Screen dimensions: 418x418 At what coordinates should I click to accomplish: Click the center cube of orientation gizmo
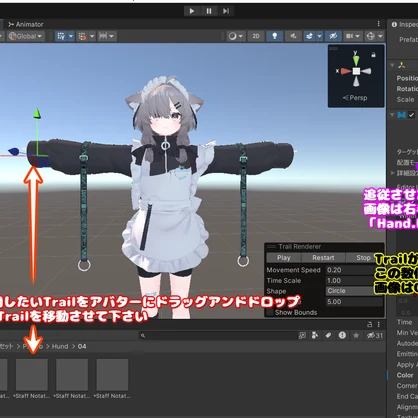pos(356,71)
